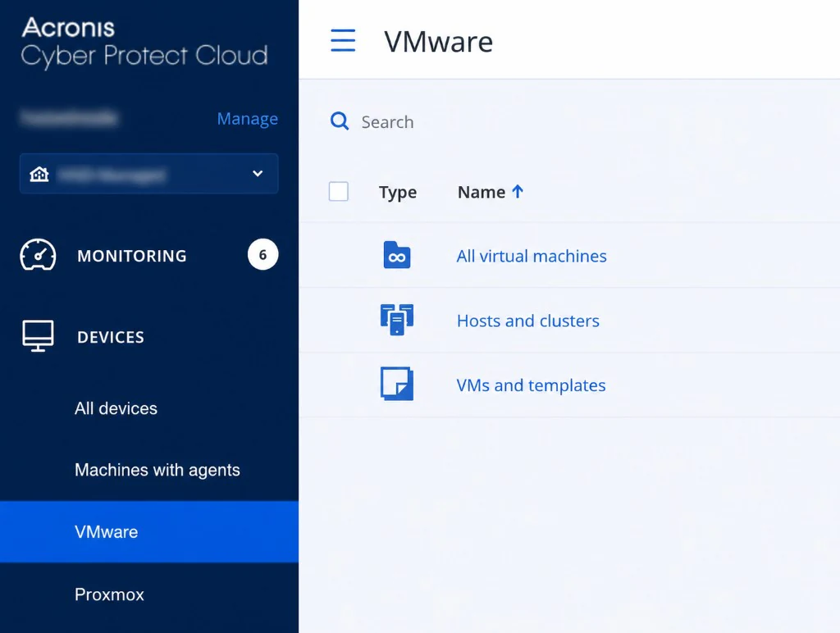This screenshot has height=633, width=840.
Task: Click the Devices monitor icon
Action: tap(38, 336)
